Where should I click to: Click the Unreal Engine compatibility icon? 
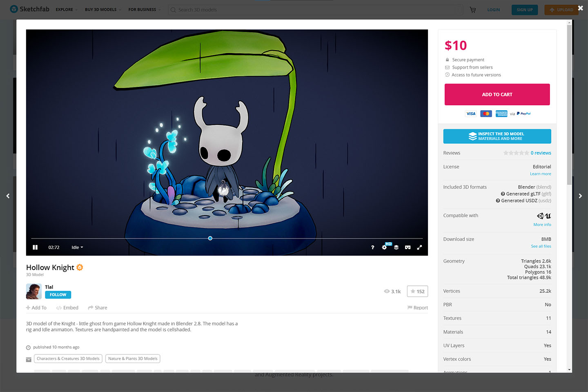[x=548, y=216]
